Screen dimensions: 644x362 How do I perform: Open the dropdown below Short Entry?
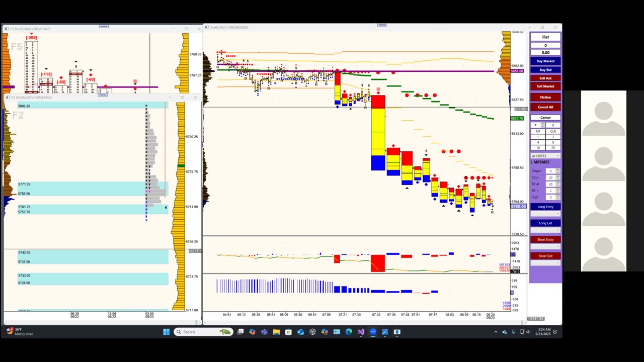[x=545, y=246]
